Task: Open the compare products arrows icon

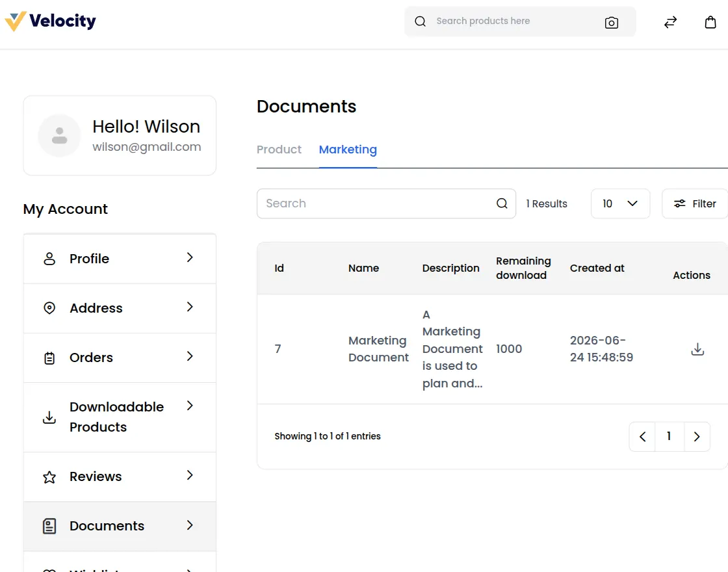Action: pyautogui.click(x=670, y=22)
